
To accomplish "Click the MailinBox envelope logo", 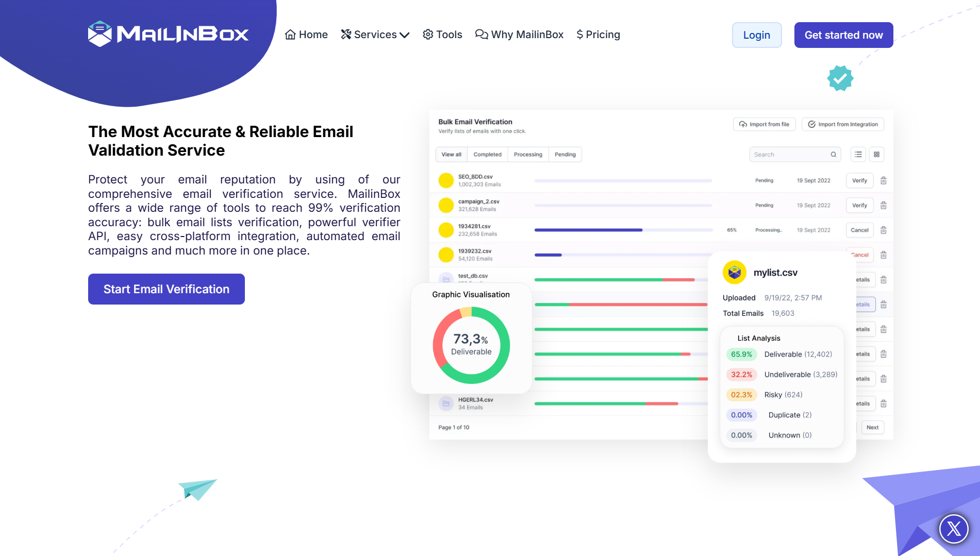I will click(101, 33).
